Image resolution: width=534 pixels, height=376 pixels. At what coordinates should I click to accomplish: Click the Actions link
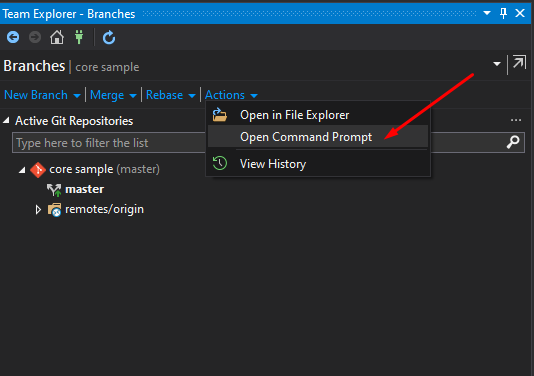[225, 95]
